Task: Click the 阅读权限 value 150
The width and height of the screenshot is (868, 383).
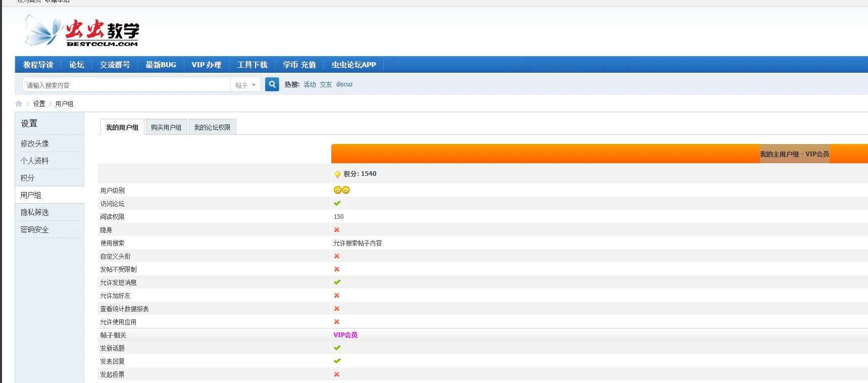Action: (339, 217)
